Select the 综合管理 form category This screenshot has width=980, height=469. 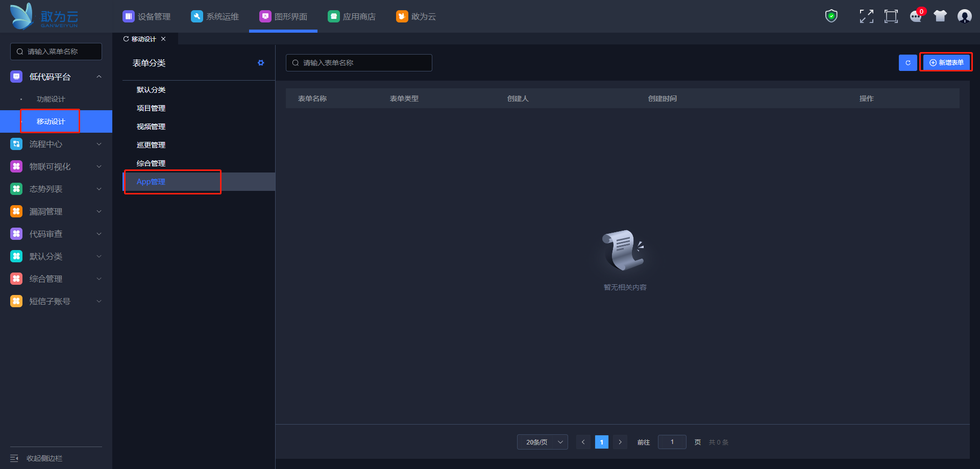(x=199, y=163)
